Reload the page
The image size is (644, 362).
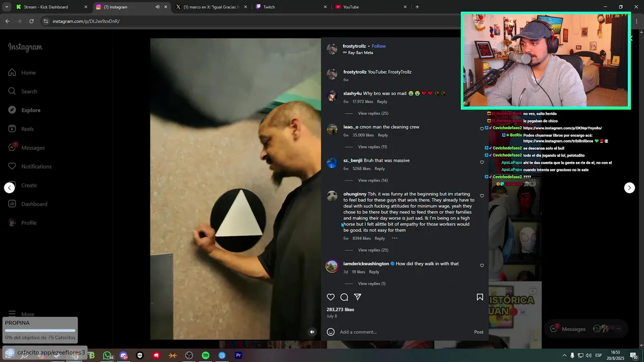(x=31, y=21)
